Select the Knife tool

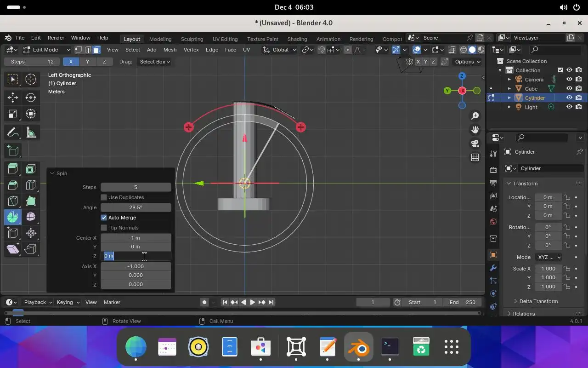(x=13, y=201)
